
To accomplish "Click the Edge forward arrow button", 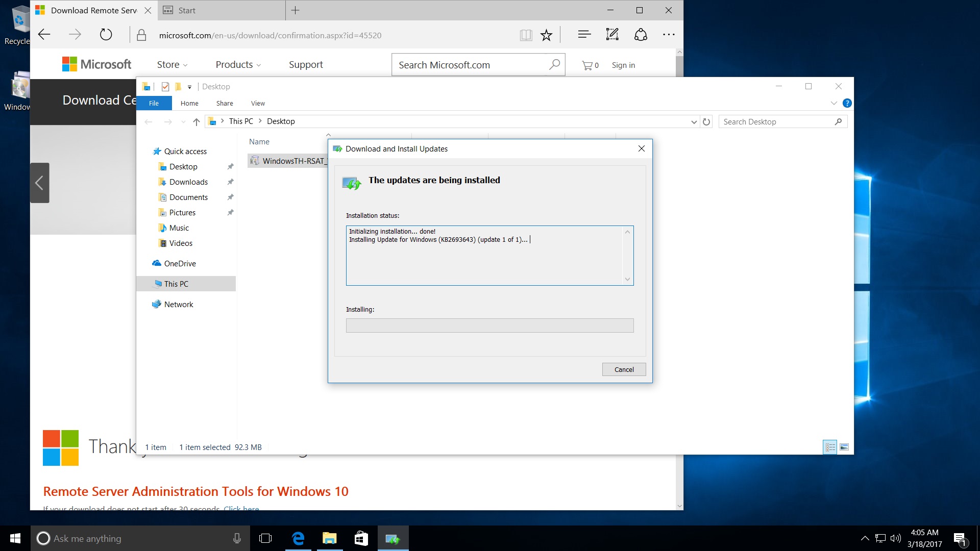I will point(75,35).
